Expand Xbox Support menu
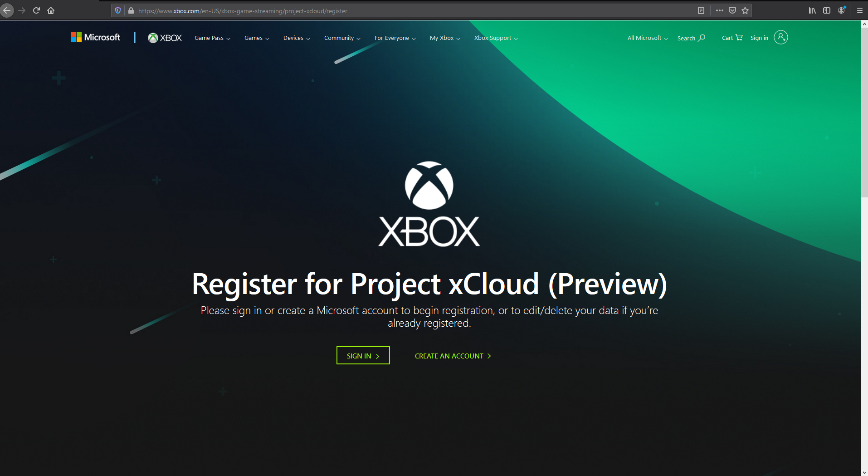This screenshot has width=868, height=476. coord(496,38)
